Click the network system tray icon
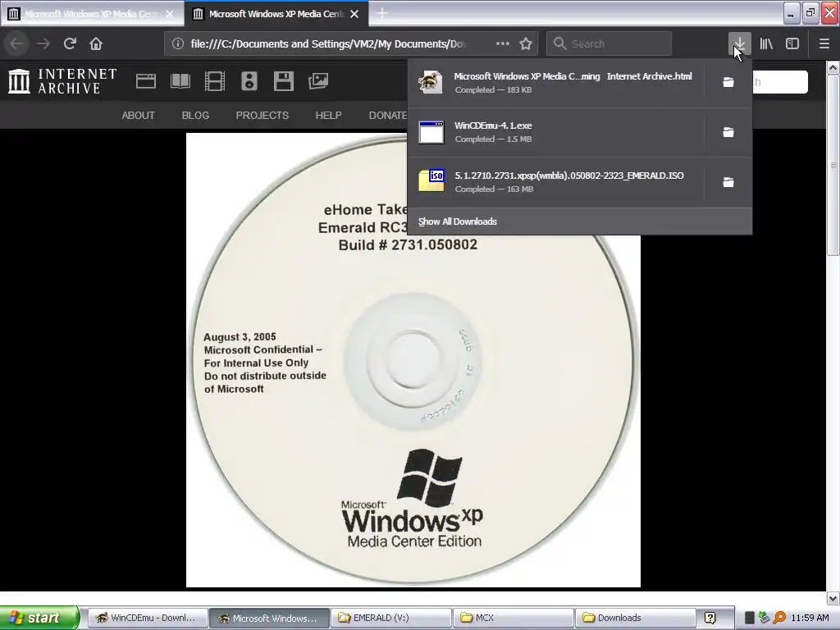Image resolution: width=840 pixels, height=630 pixels. (x=765, y=618)
